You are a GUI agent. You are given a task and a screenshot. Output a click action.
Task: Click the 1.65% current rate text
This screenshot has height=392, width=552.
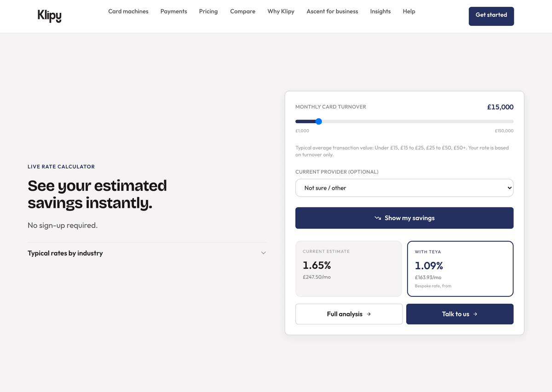click(317, 265)
